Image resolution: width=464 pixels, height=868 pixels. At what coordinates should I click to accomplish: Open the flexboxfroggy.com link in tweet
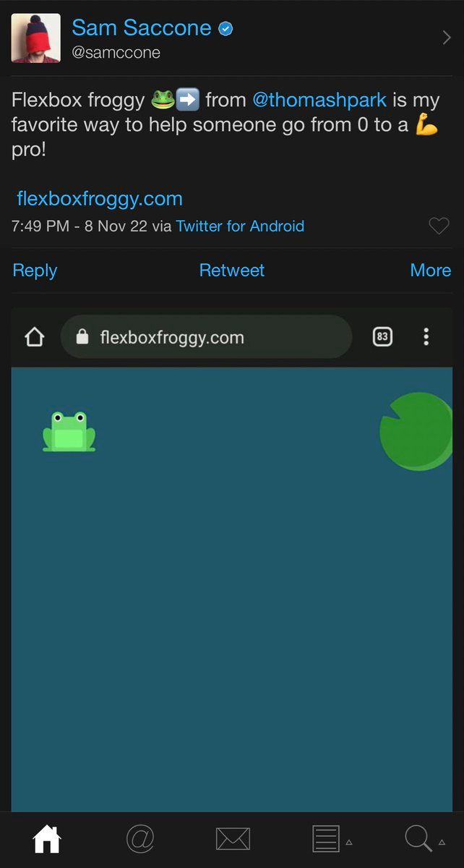(100, 198)
